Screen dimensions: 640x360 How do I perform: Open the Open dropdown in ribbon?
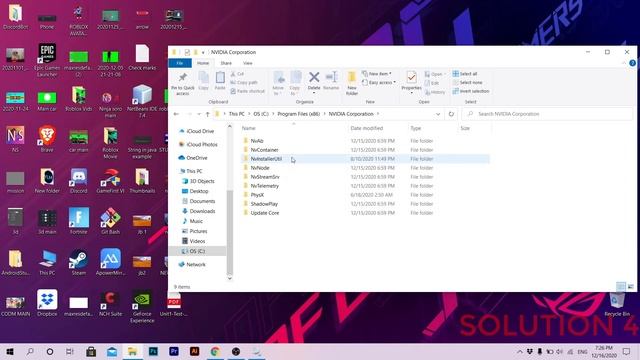[435, 74]
